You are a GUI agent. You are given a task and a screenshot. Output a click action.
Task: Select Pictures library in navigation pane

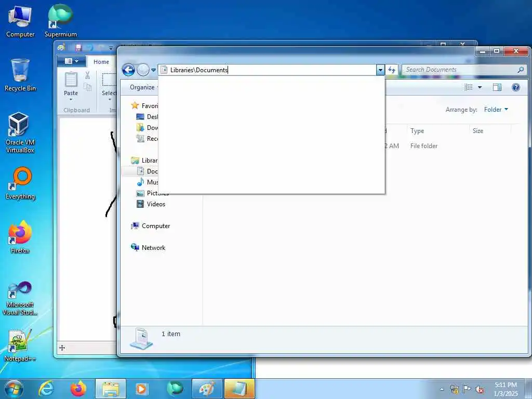tap(152, 193)
